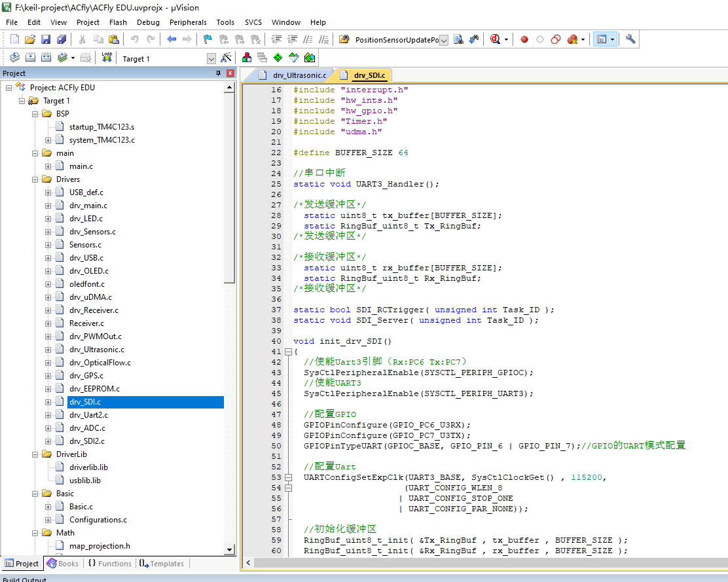This screenshot has height=582, width=728.
Task: Click the Build target toolbar icon
Action: [30, 58]
